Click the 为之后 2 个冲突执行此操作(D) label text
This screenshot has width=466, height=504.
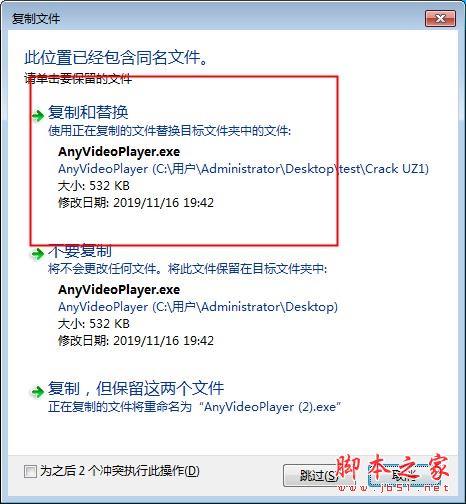120,471
